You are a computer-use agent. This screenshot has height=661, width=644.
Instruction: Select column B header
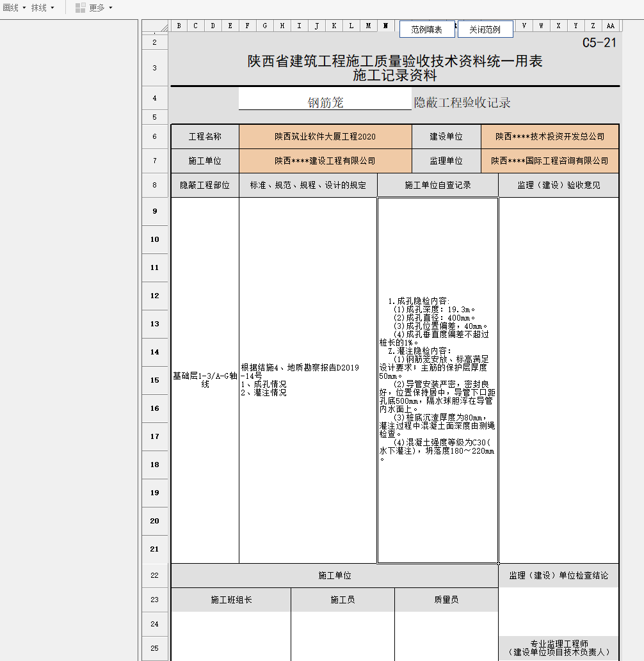(179, 26)
